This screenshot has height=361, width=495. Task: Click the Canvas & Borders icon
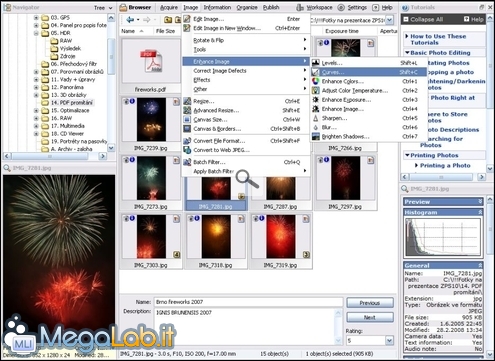pyautogui.click(x=187, y=129)
